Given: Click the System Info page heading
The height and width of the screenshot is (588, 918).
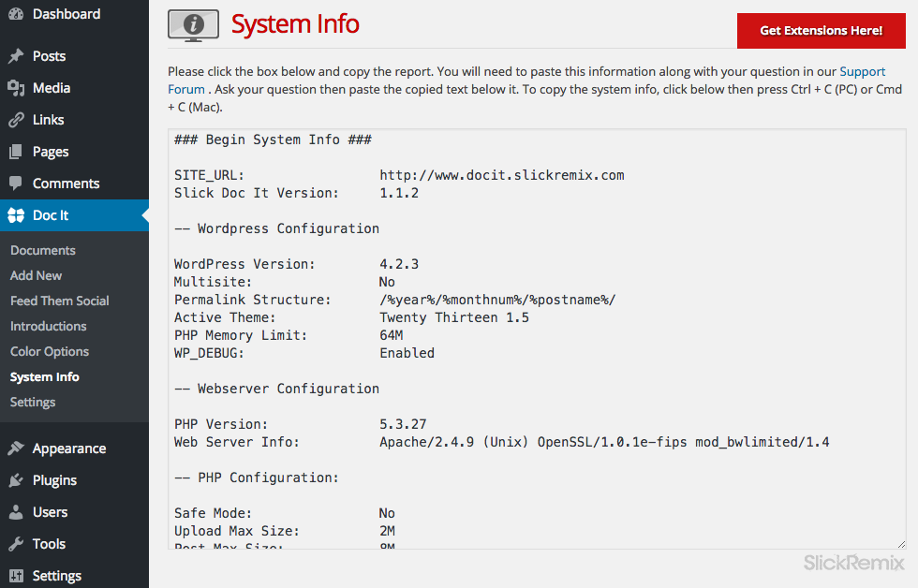Looking at the screenshot, I should point(295,24).
